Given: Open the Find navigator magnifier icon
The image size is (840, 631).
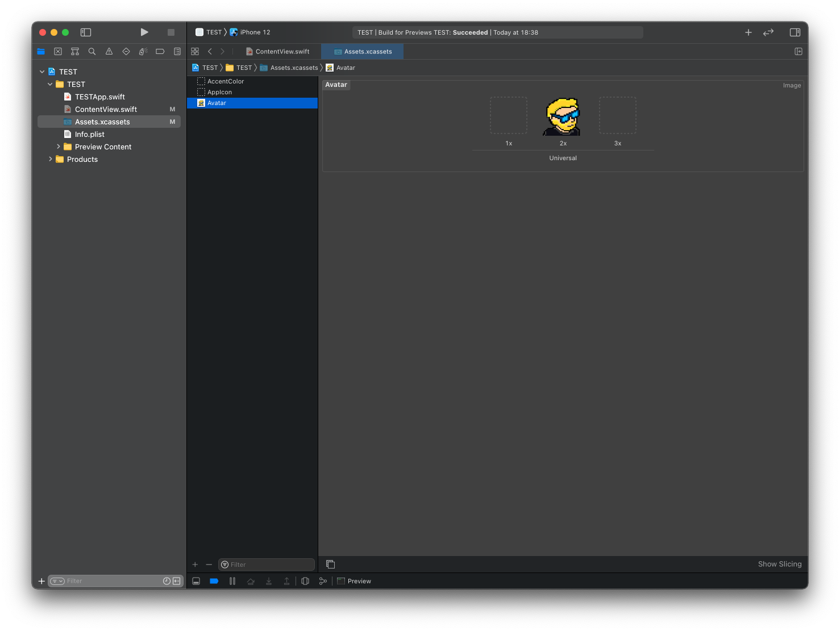Looking at the screenshot, I should 92,52.
